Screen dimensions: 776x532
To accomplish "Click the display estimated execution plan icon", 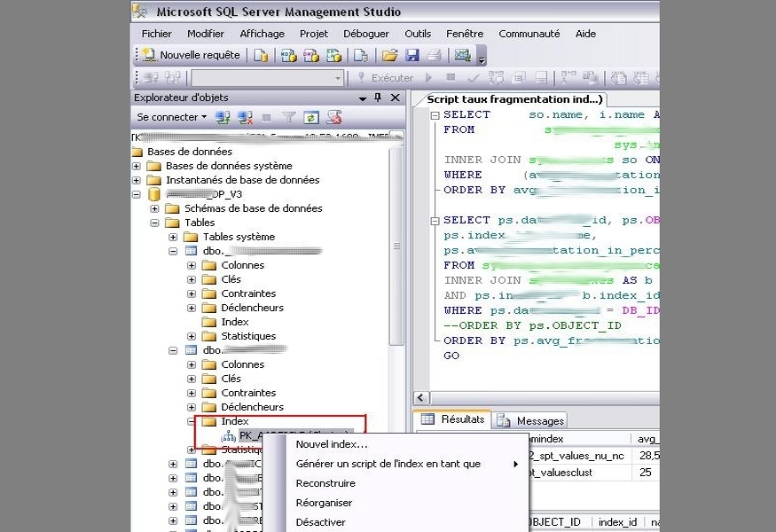I will [x=496, y=78].
